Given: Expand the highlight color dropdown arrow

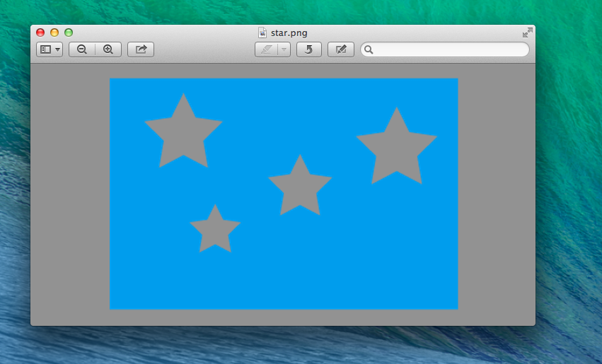Looking at the screenshot, I should (284, 49).
